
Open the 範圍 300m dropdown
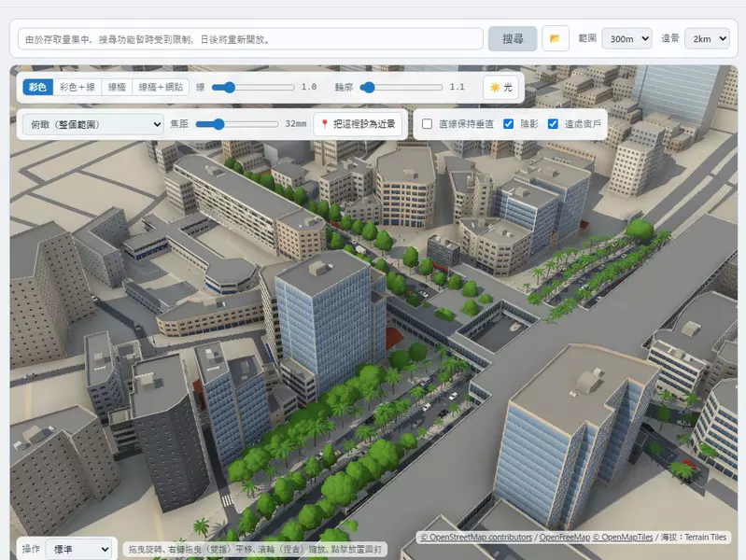point(626,38)
